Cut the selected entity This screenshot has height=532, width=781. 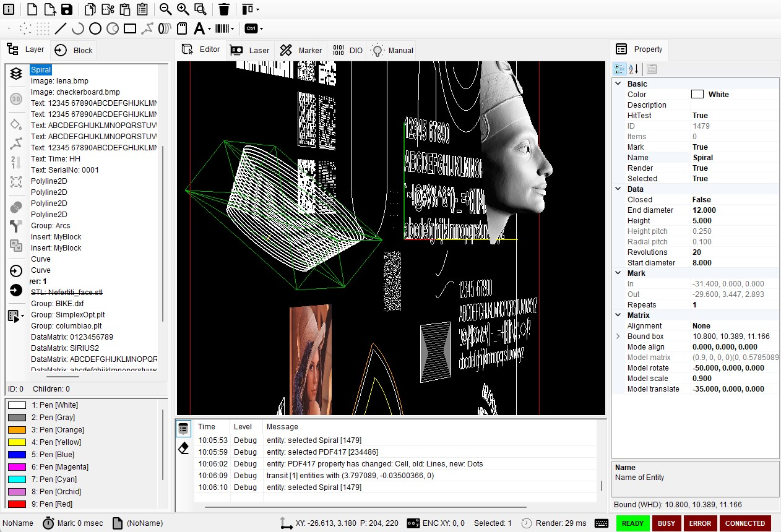(108, 9)
